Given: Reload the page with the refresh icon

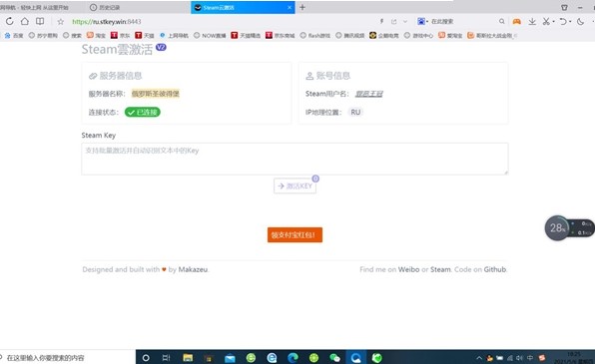Looking at the screenshot, I should coord(10,21).
